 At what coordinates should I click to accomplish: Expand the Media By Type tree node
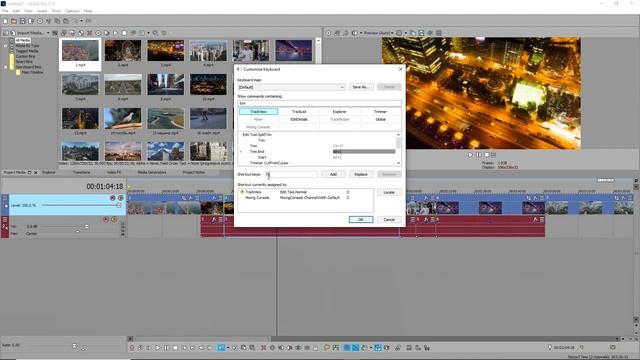[x=6, y=46]
